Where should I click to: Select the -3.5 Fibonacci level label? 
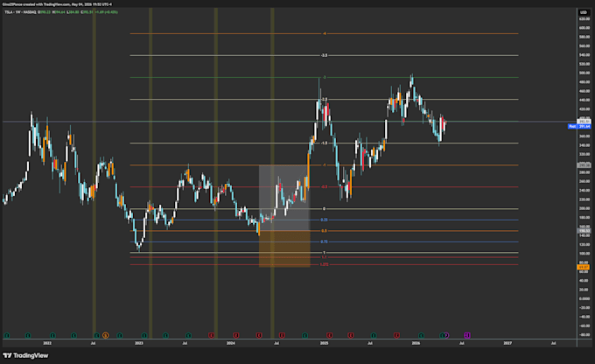324,55
